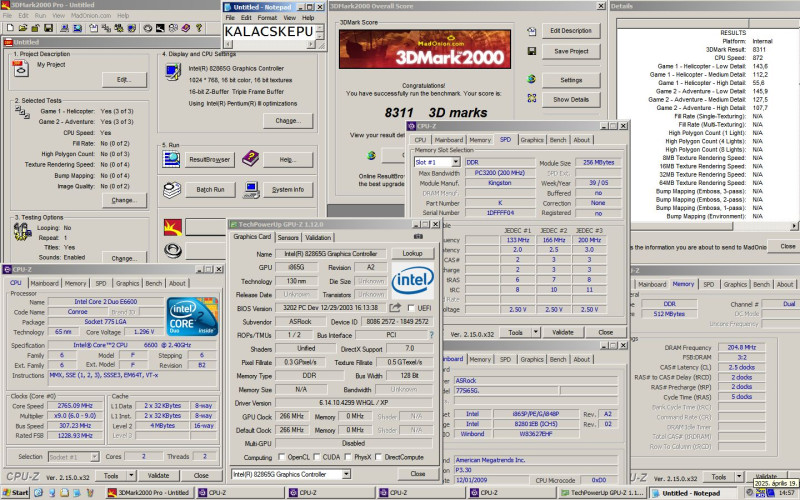Image resolution: width=800 pixels, height=500 pixels.
Task: Click the purple book icon in 3DMark toolbar
Action: pyautogui.click(x=186, y=28)
